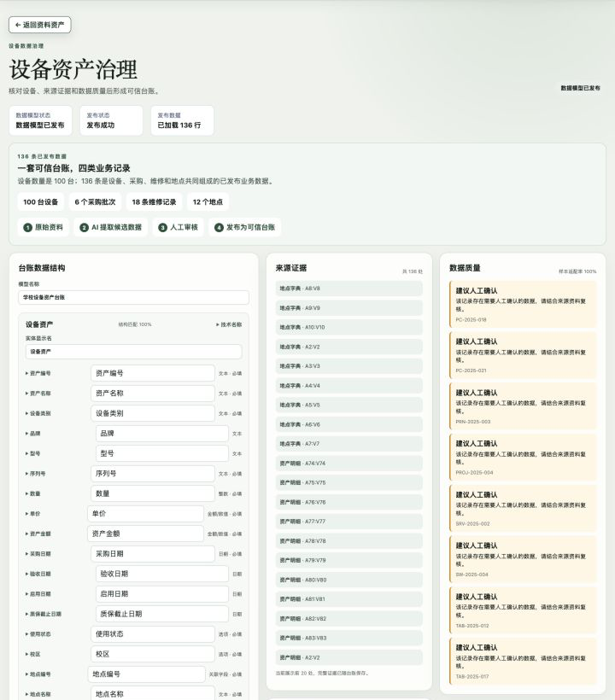Open the quality card for TAB-2025-017
This screenshot has width=615, height=700.
(x=523, y=662)
